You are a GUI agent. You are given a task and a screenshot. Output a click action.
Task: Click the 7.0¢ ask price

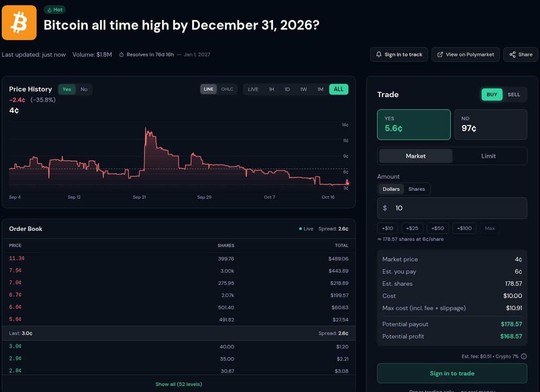(x=15, y=283)
